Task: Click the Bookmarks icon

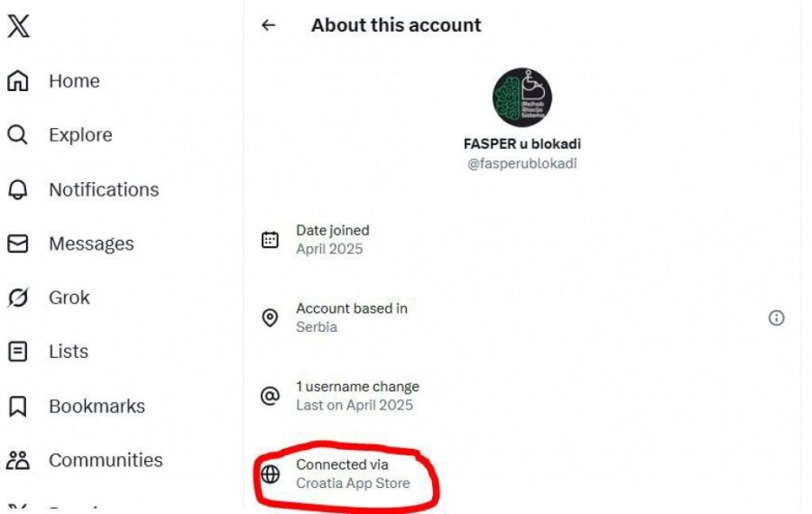Action: [x=18, y=406]
